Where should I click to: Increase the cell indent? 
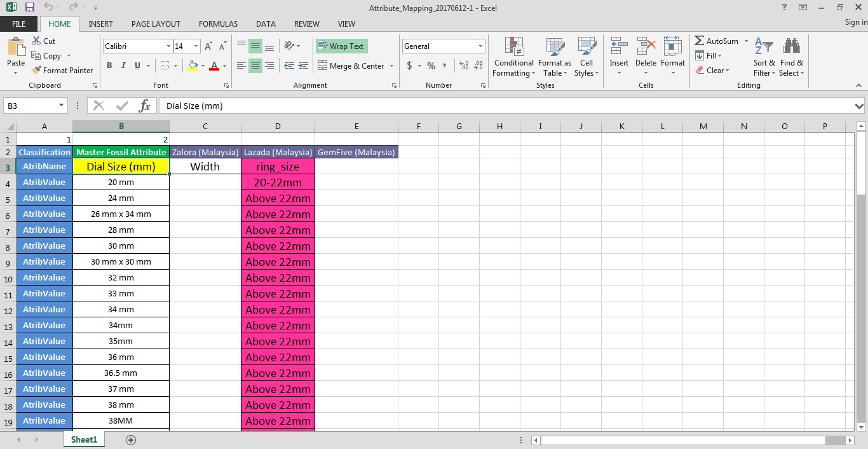[304, 66]
